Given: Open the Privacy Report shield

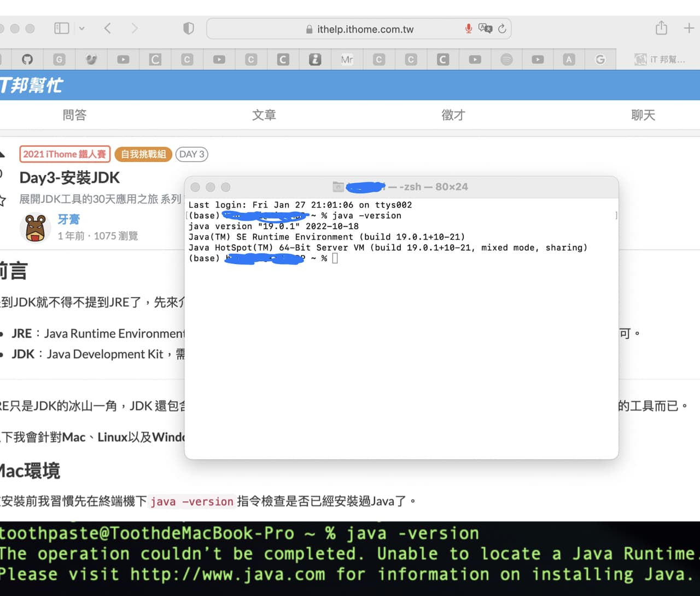Looking at the screenshot, I should (188, 28).
